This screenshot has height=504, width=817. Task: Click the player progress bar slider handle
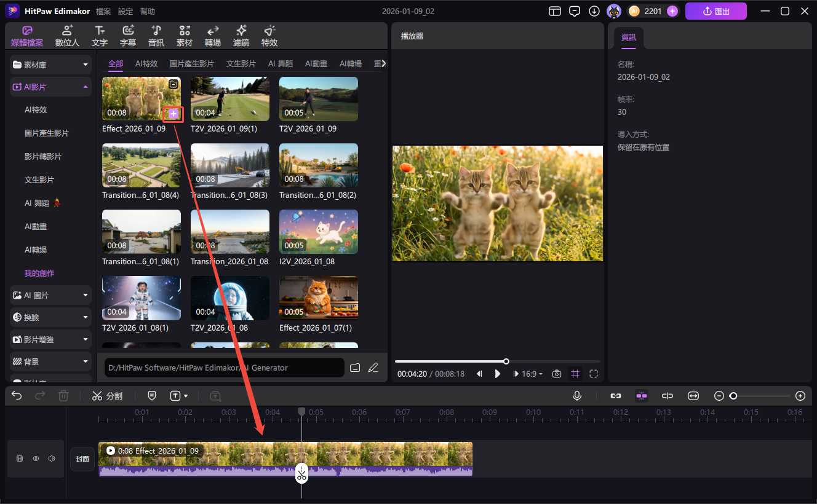point(506,361)
